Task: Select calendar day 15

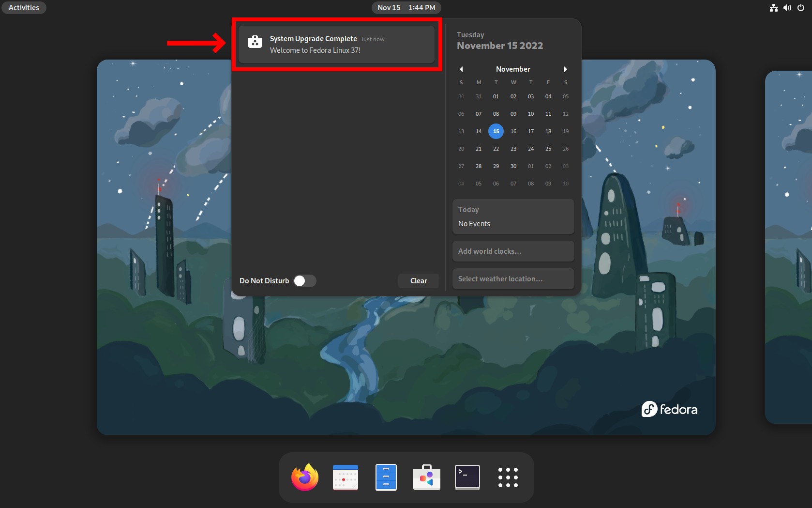Action: 496,131
